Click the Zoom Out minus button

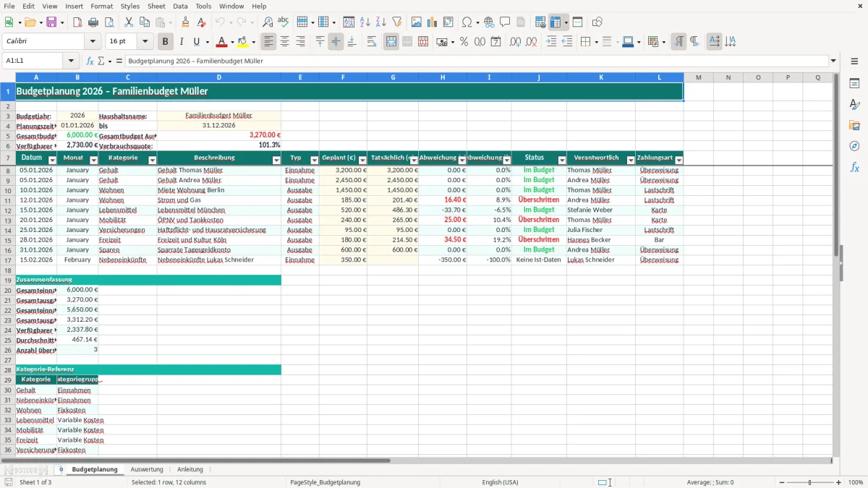coord(782,482)
